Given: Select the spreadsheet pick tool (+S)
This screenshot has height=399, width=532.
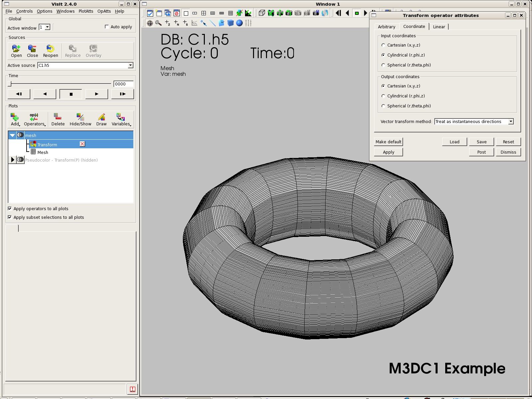Looking at the screenshot, I should pyautogui.click(x=186, y=23).
